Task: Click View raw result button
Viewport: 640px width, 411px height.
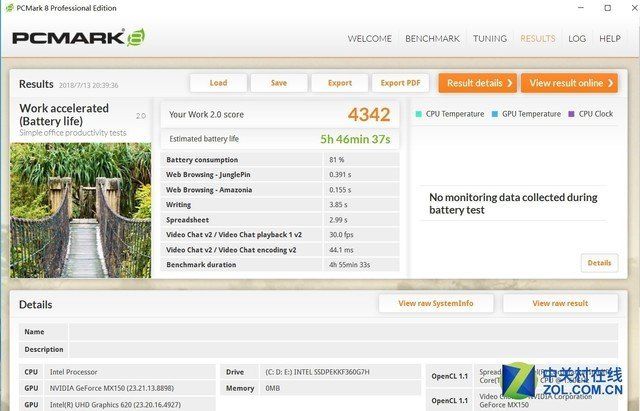Action: (x=561, y=303)
